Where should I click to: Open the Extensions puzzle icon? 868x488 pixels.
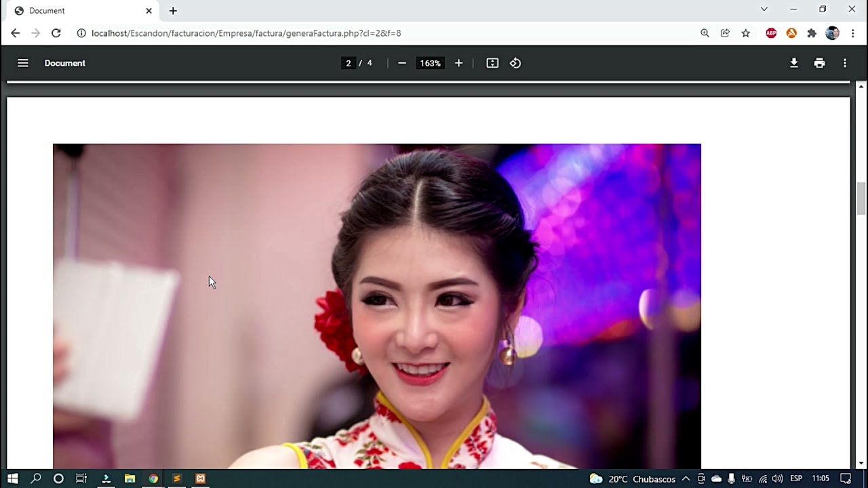click(812, 33)
